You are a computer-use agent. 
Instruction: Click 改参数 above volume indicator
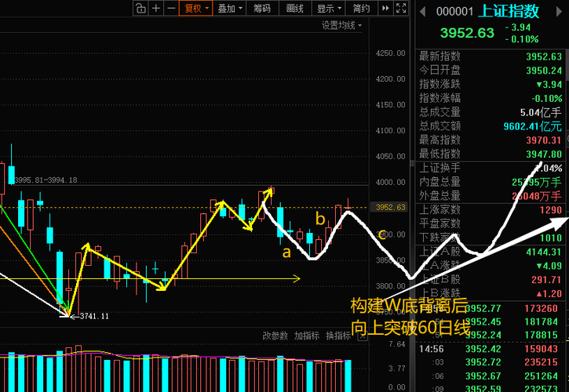(275, 336)
